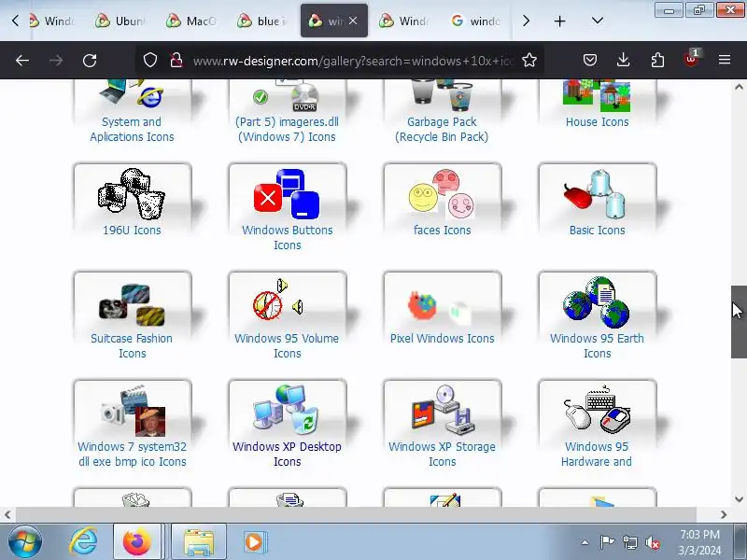Follow the Windows Buttons Icons text link
This screenshot has height=560, width=747.
pyautogui.click(x=287, y=237)
